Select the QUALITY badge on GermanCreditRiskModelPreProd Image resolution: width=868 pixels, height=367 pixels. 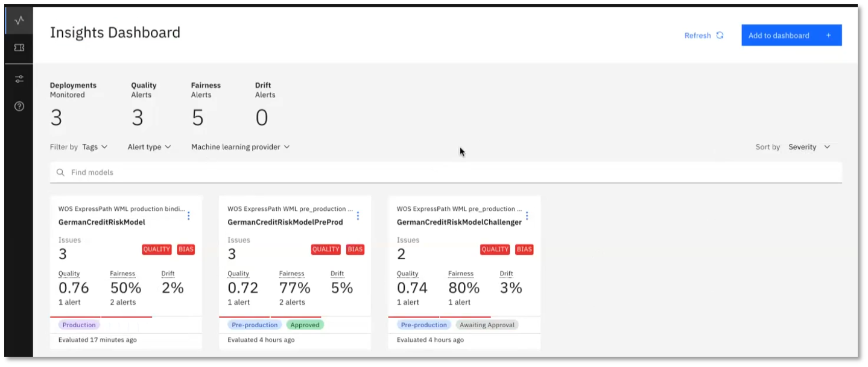326,249
